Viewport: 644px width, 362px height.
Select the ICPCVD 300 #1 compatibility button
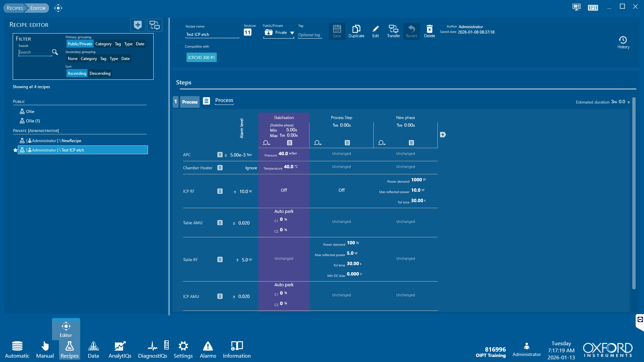[x=201, y=58]
